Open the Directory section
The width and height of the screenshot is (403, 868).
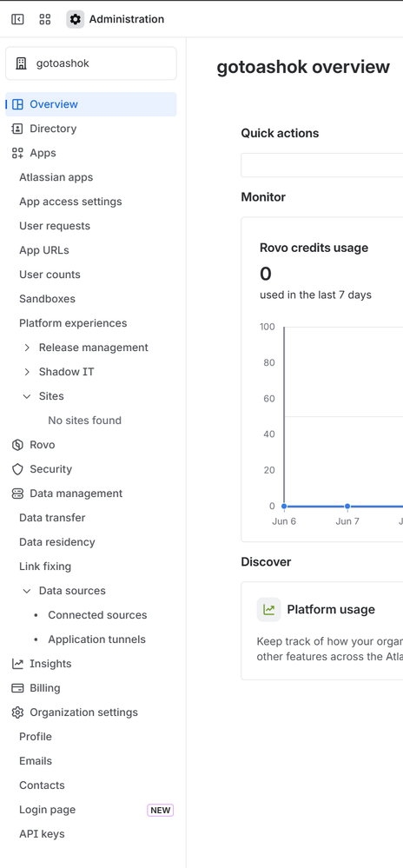click(x=53, y=129)
